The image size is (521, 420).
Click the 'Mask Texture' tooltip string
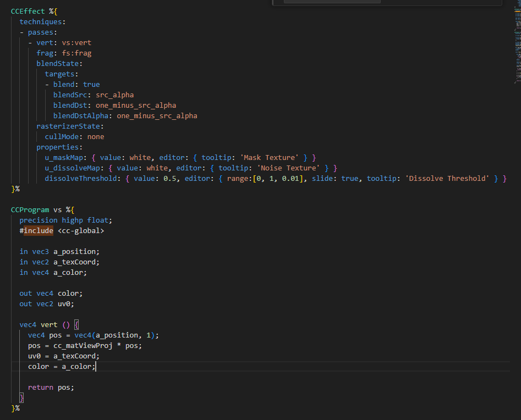pos(269,158)
